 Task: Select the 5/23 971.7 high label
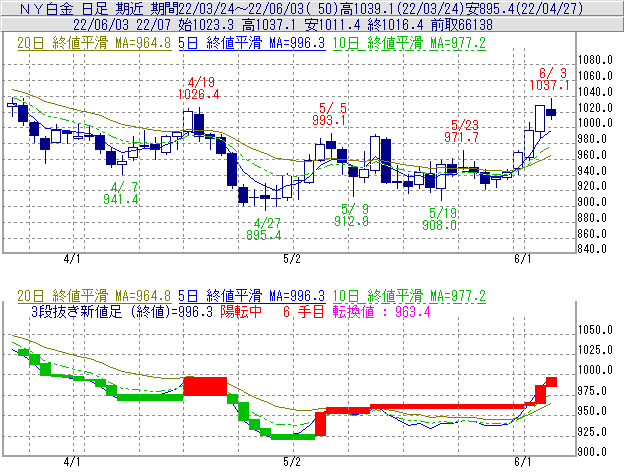(462, 131)
